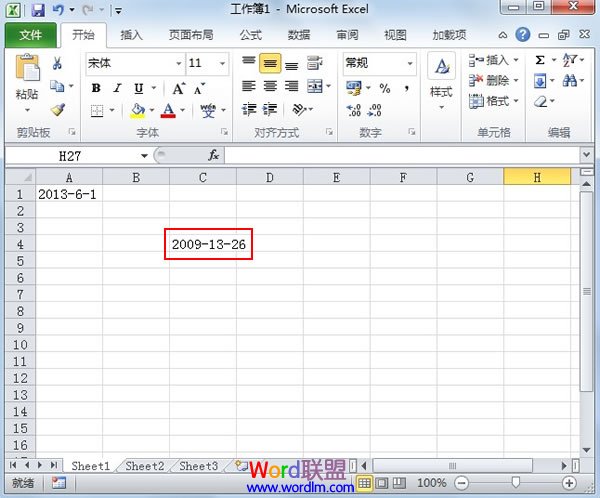Apply percent style format
Viewport: 600px width, 498px height.
(385, 88)
